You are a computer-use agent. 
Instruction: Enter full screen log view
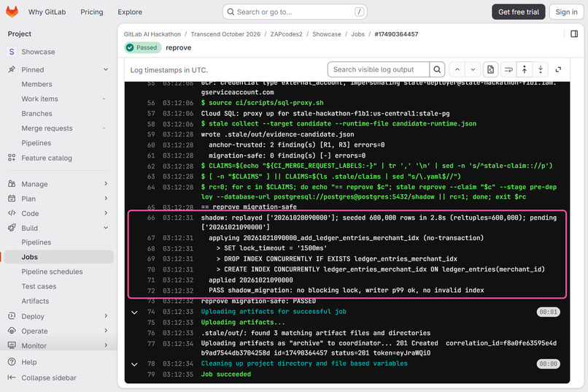558,69
